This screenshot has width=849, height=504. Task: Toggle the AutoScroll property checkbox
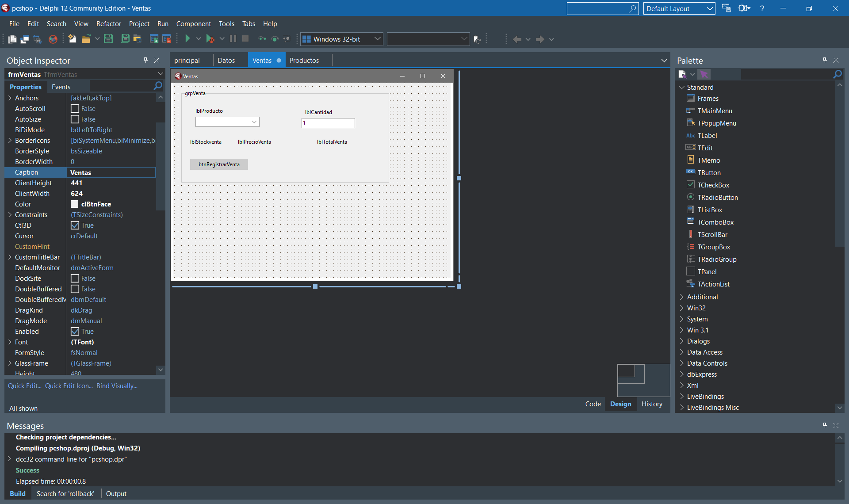click(75, 109)
